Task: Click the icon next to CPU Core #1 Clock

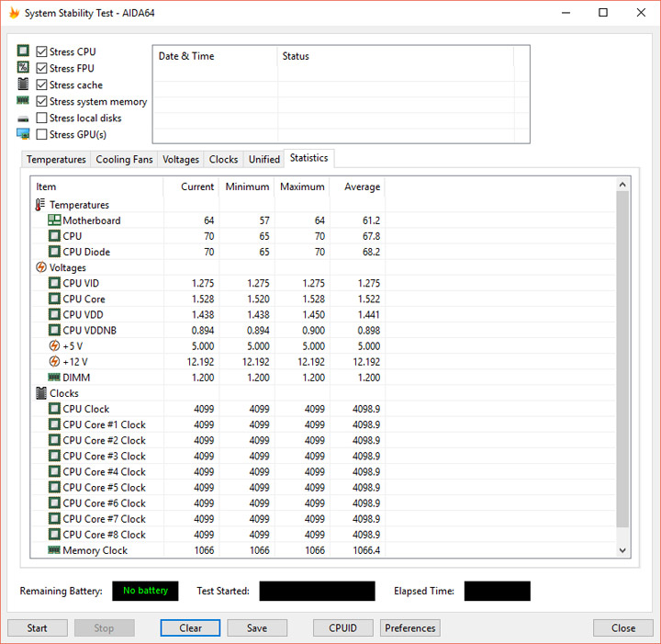Action: 54,424
